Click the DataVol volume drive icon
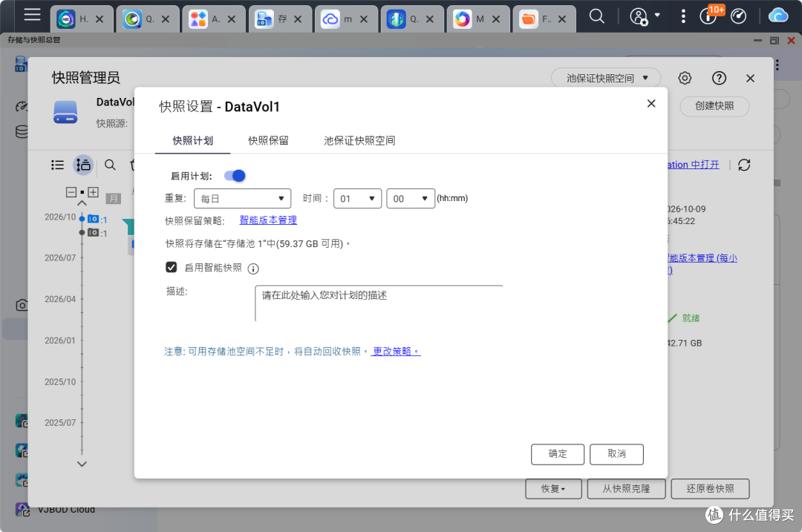Image resolution: width=802 pixels, height=532 pixels. coord(65,113)
